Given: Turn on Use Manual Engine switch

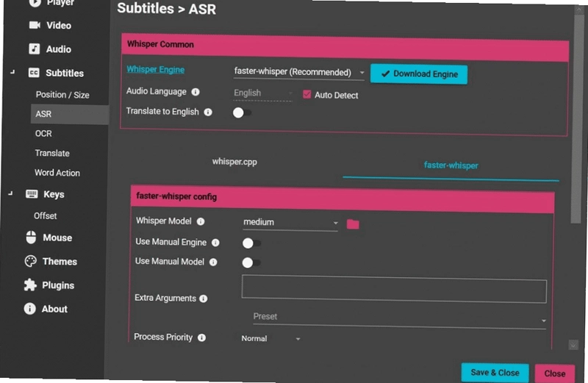Looking at the screenshot, I should (251, 243).
